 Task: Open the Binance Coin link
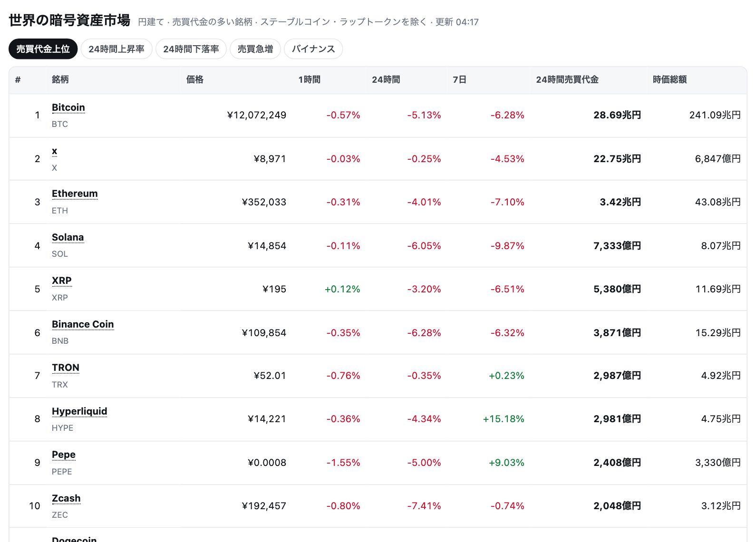[x=83, y=324]
